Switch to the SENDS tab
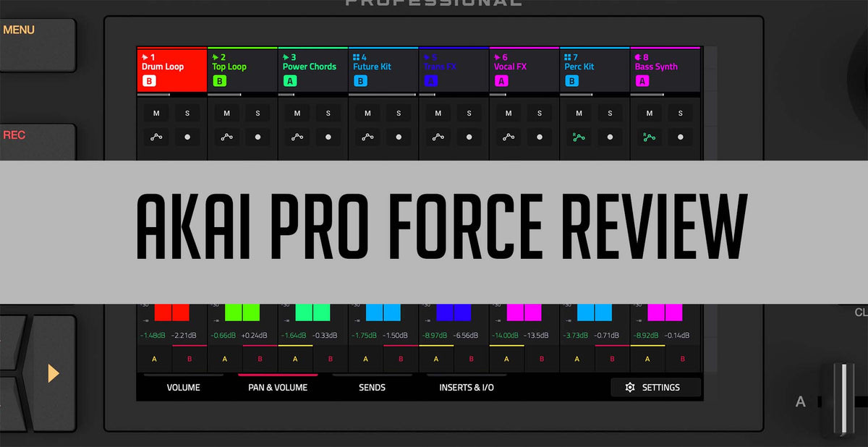 click(372, 387)
